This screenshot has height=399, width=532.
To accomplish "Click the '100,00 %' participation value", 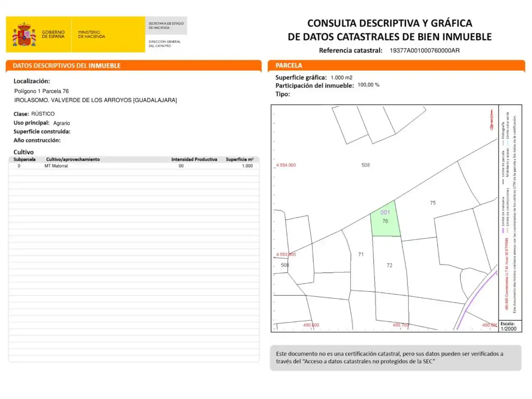I will pyautogui.click(x=369, y=85).
